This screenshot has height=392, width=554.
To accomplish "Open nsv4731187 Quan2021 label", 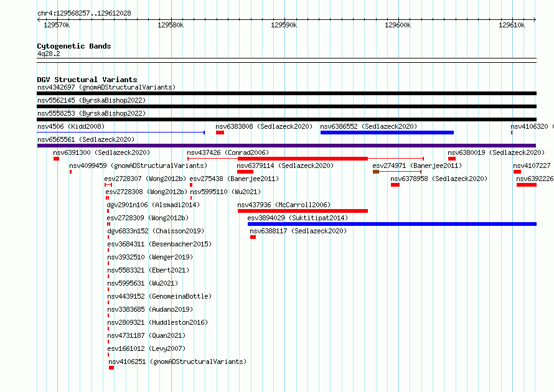I will [x=146, y=335].
